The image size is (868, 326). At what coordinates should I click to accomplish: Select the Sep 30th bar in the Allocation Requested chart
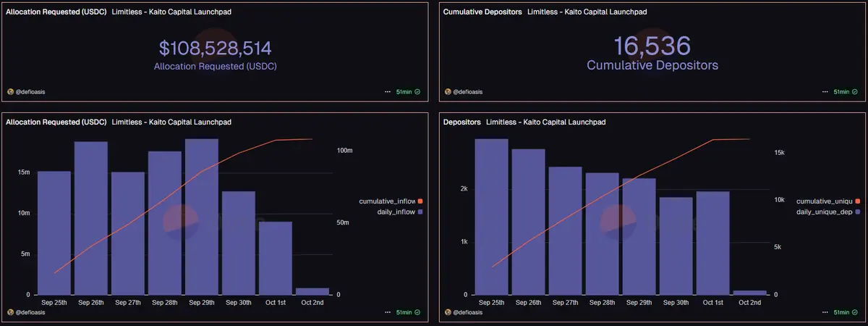pos(239,243)
